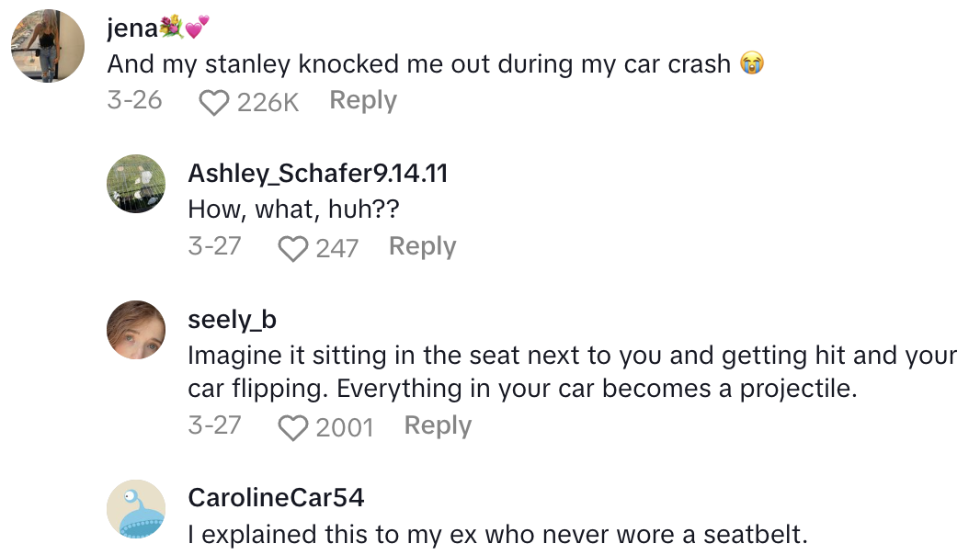View Ashley_Schafer9.14.11's avatar

(137, 184)
